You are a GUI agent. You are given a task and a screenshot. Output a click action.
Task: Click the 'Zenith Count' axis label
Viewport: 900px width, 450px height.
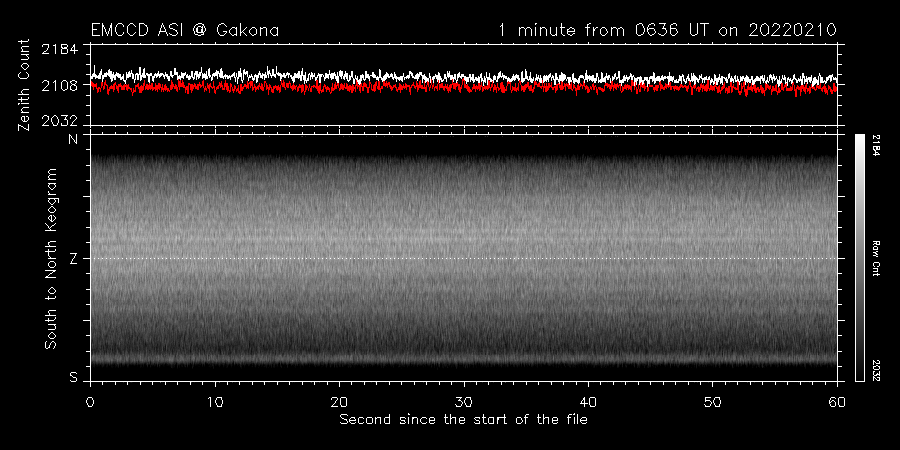[24, 86]
